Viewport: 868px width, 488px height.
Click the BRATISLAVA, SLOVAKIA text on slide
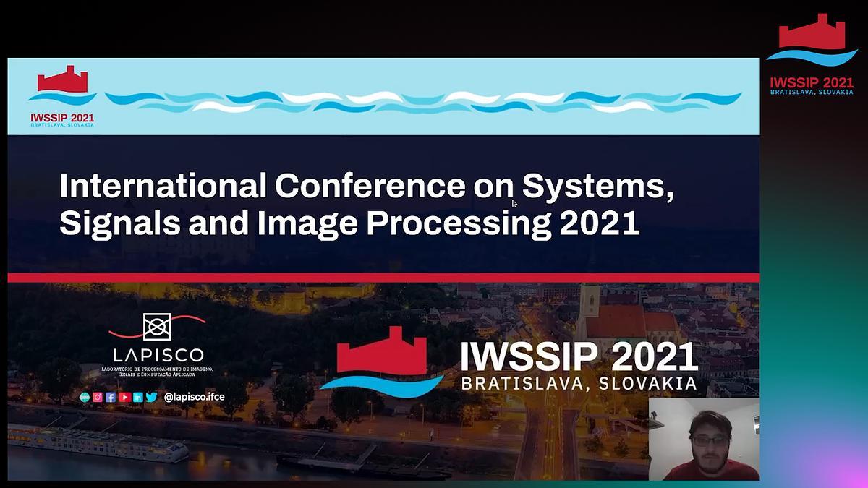tap(579, 383)
